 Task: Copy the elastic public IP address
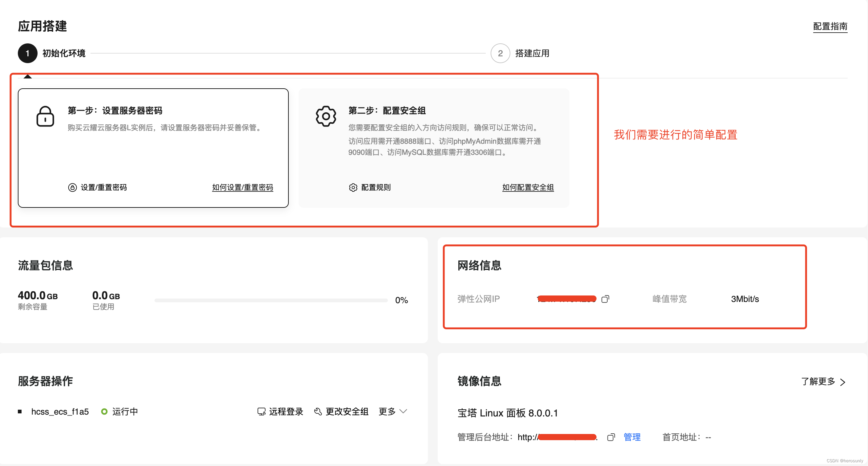[x=605, y=299]
